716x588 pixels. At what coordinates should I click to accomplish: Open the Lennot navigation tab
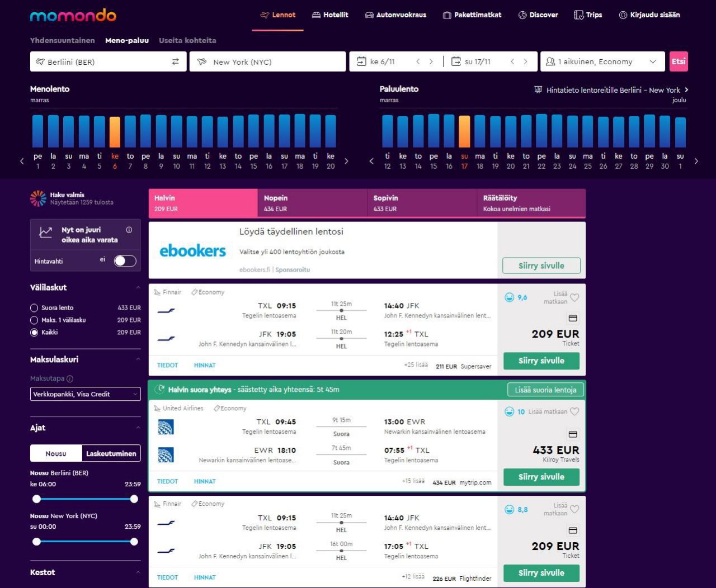[278, 15]
